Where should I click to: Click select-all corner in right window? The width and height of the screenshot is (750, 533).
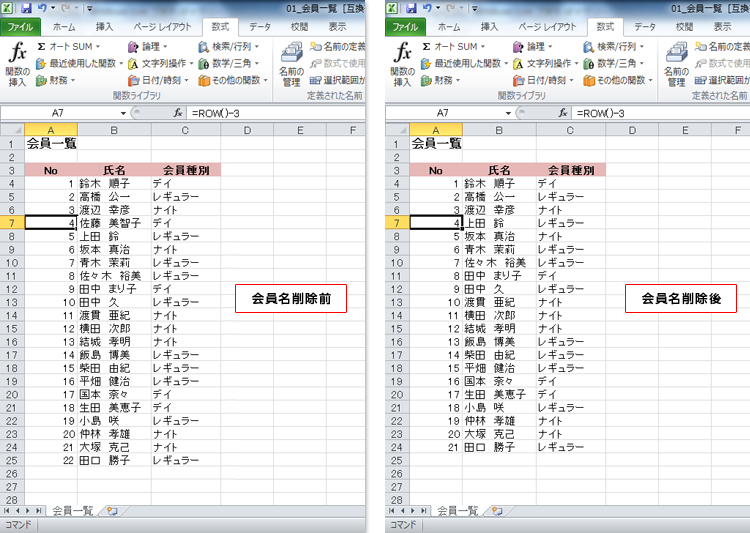click(x=396, y=130)
